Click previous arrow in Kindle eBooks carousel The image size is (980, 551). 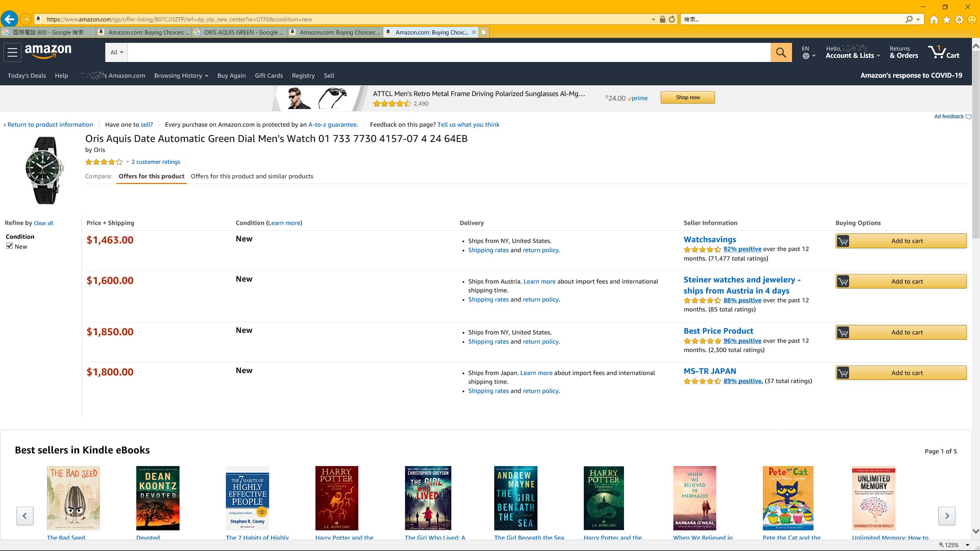25,516
